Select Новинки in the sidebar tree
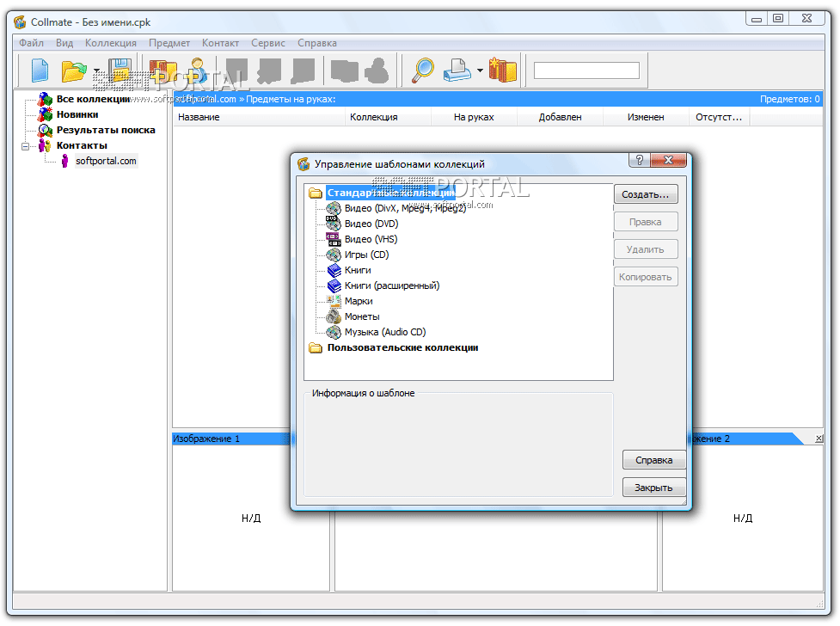 (x=77, y=114)
